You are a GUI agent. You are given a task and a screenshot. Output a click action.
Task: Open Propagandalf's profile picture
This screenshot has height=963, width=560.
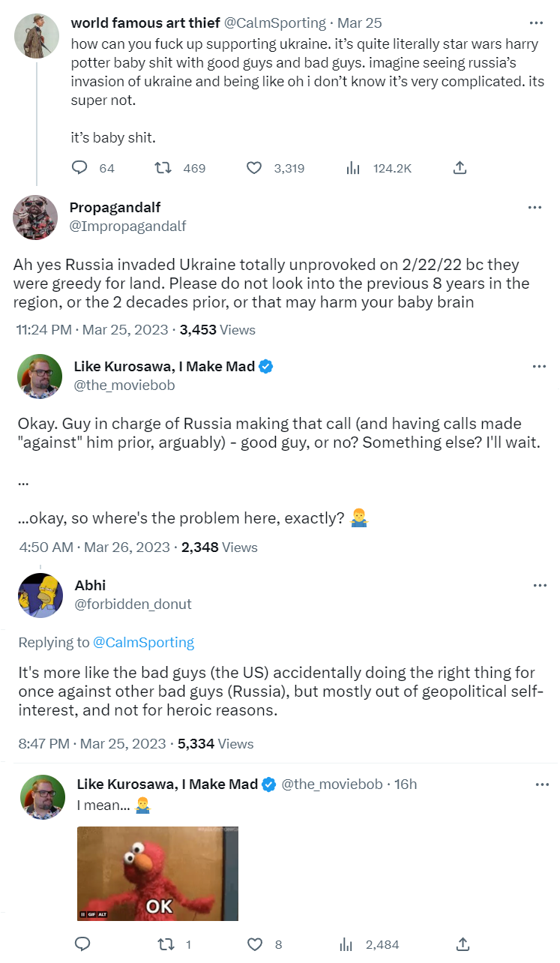click(36, 217)
